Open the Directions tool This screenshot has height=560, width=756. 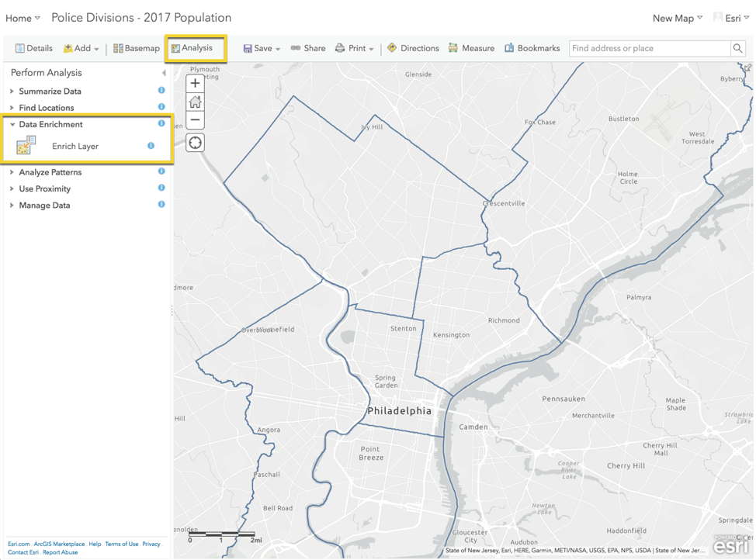pos(413,48)
